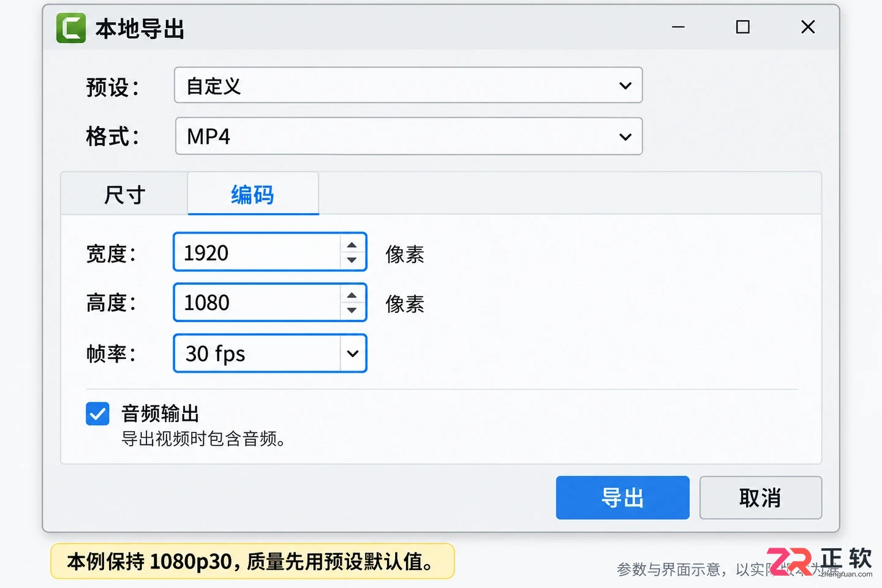
Task: Click the 帧率 label
Action: (x=111, y=353)
